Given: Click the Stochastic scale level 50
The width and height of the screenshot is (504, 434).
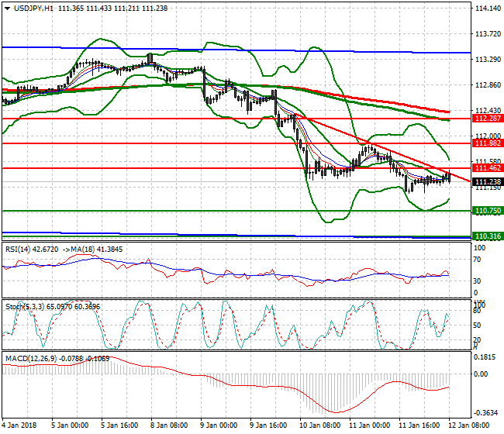Looking at the screenshot, I should pyautogui.click(x=478, y=325).
